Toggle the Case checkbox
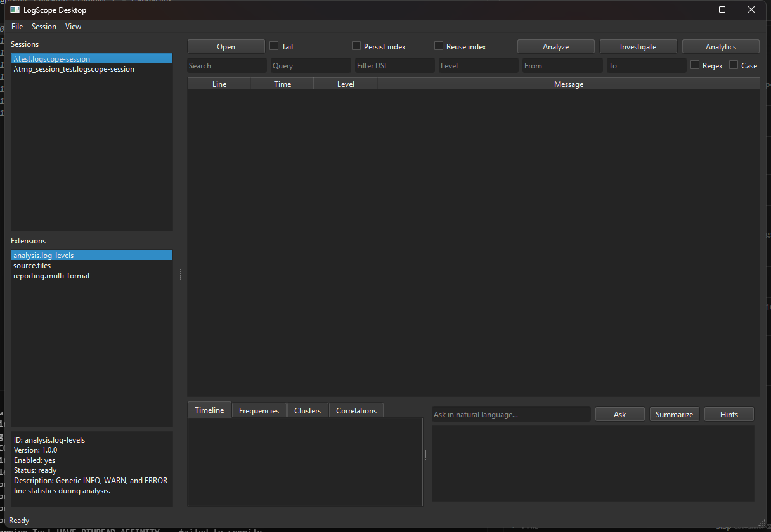 point(734,65)
